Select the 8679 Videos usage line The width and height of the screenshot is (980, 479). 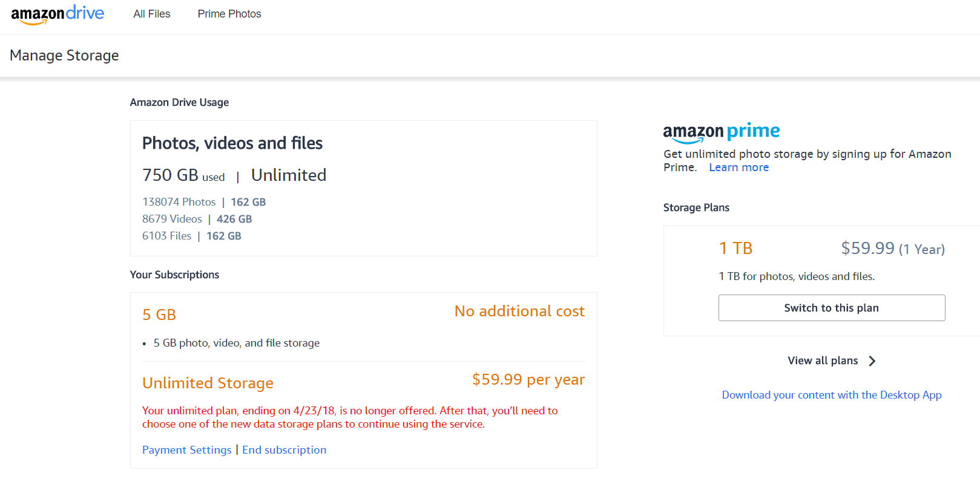197,219
